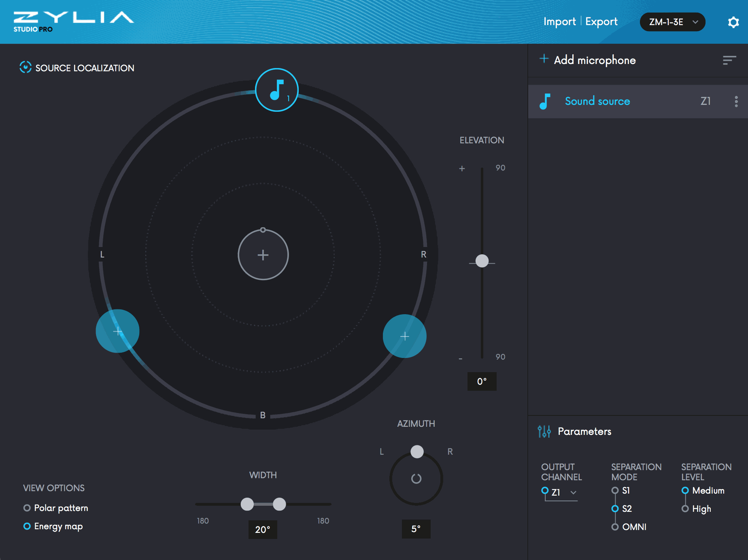Click the azimuth knob
Image resolution: width=748 pixels, height=560 pixels.
(416, 479)
